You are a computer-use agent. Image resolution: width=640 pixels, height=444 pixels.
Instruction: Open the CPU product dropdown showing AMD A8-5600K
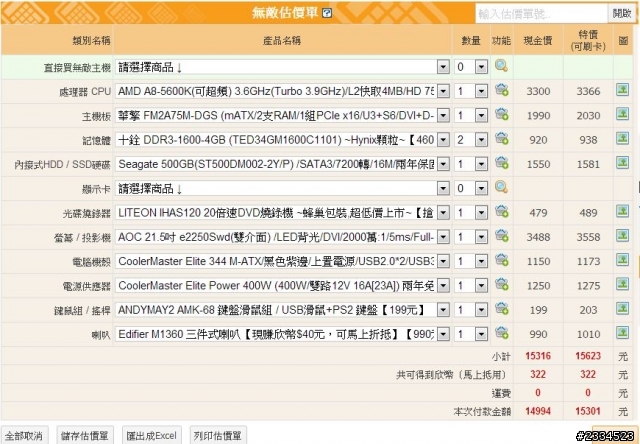pos(282,91)
